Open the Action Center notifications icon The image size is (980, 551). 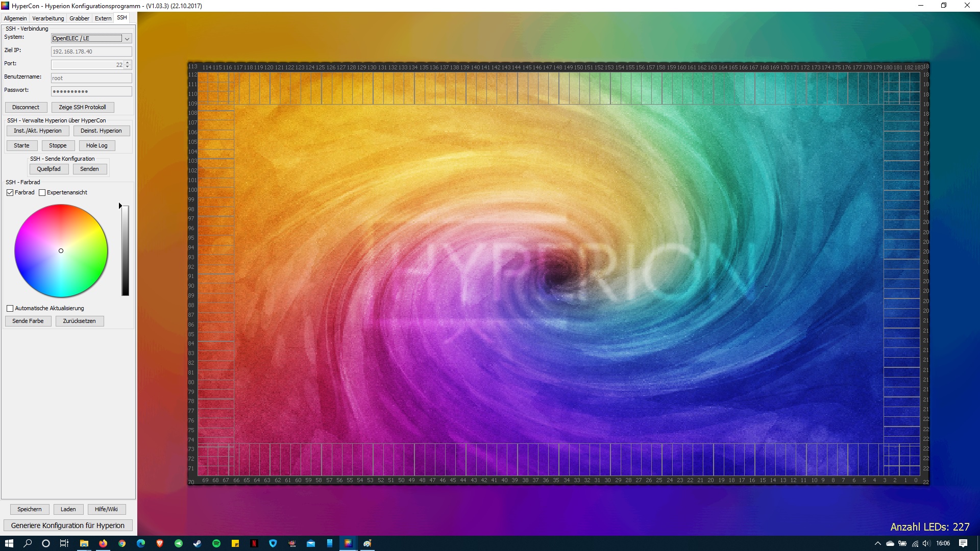click(963, 543)
